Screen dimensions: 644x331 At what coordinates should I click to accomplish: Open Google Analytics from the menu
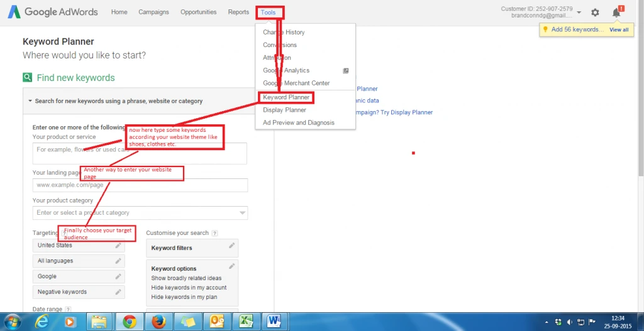[x=286, y=70]
